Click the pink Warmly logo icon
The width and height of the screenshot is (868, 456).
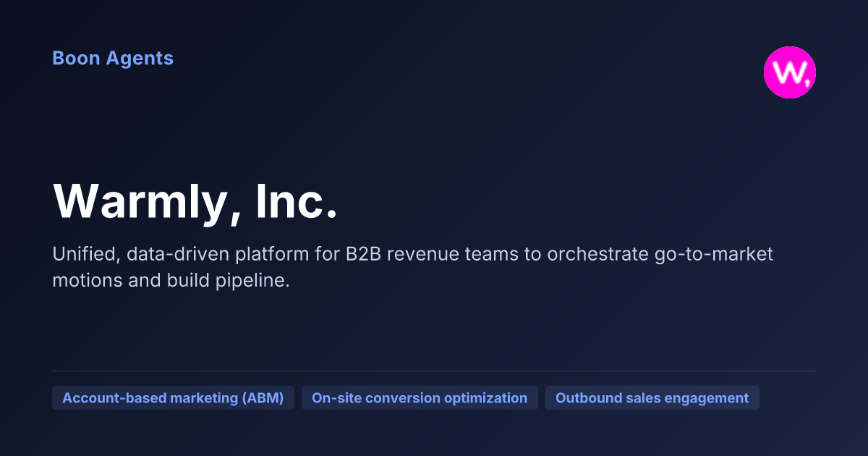[790, 72]
